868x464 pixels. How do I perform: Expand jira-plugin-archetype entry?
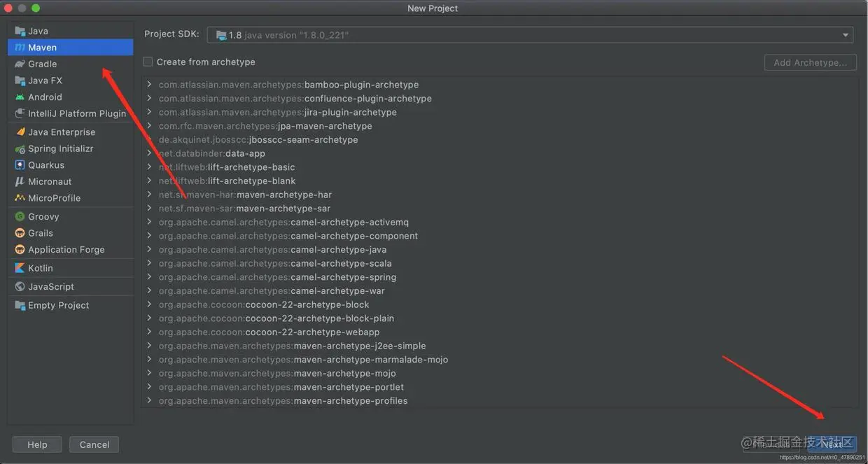coord(149,112)
